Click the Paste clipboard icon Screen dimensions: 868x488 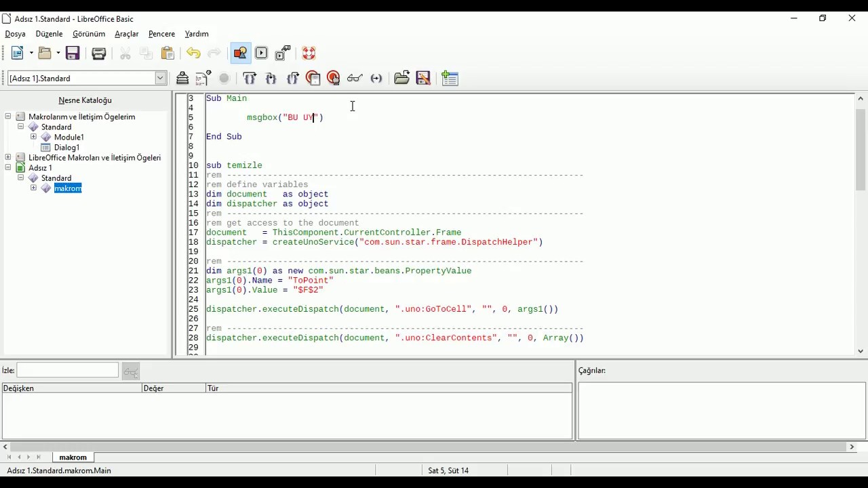pos(167,53)
